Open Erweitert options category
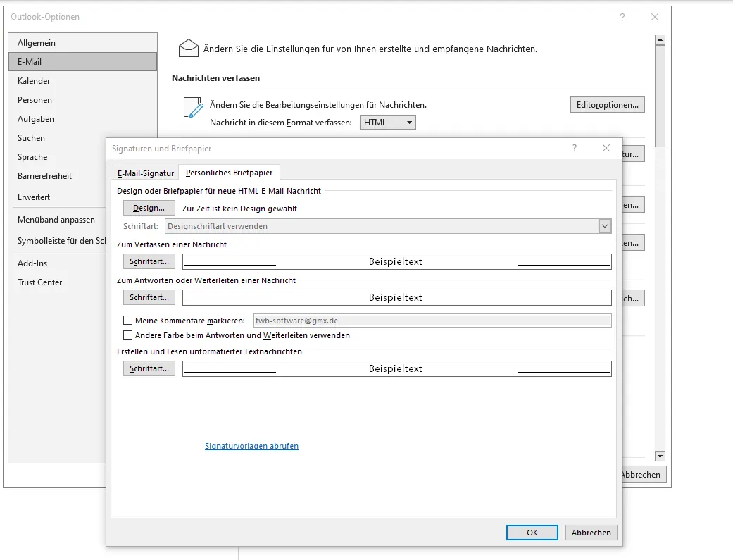This screenshot has width=733, height=560. (58, 197)
